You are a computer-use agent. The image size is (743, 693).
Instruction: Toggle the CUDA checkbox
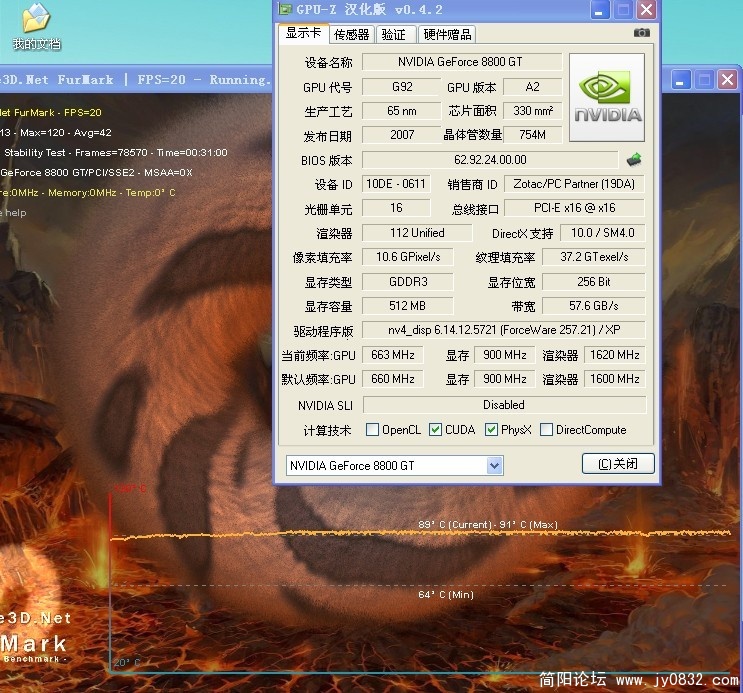pyautogui.click(x=435, y=429)
